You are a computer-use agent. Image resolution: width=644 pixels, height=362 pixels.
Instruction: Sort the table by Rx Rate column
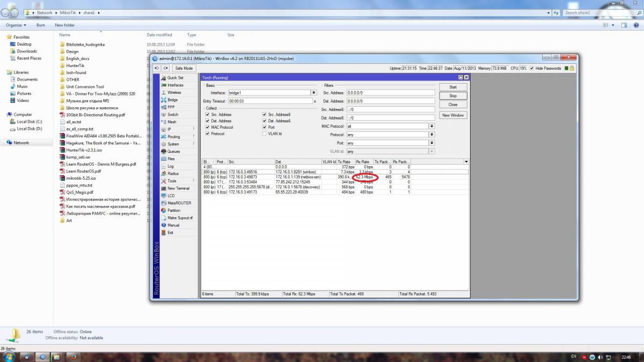tap(364, 161)
